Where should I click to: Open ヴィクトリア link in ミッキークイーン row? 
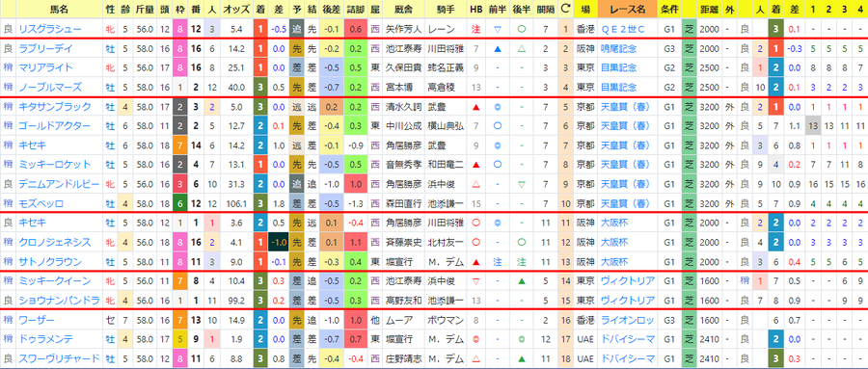pyautogui.click(x=628, y=281)
